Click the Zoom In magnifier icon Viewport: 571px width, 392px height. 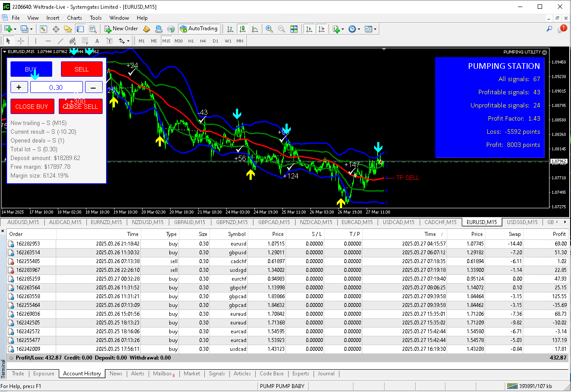[269, 29]
